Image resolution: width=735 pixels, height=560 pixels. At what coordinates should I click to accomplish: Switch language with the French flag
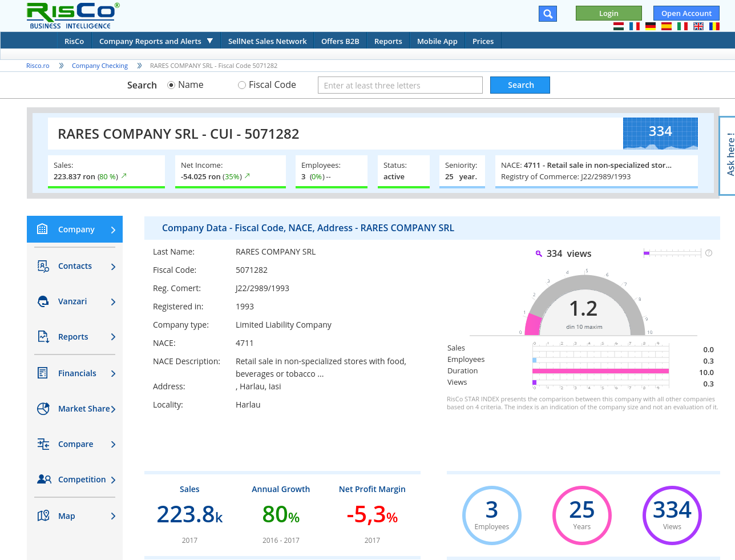[635, 26]
